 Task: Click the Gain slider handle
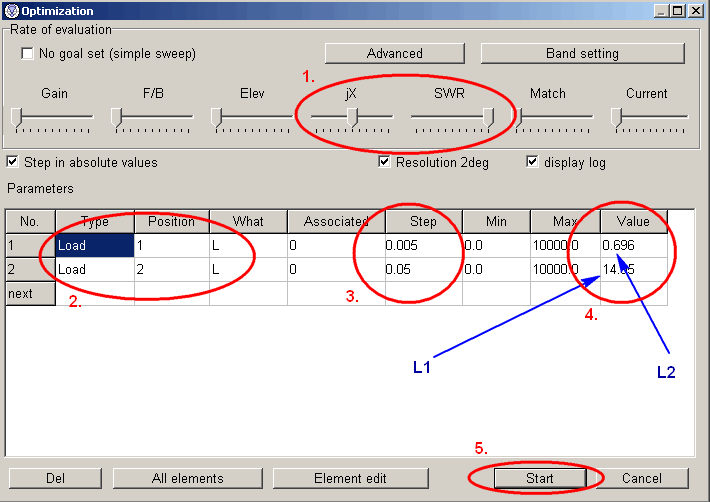[x=16, y=117]
